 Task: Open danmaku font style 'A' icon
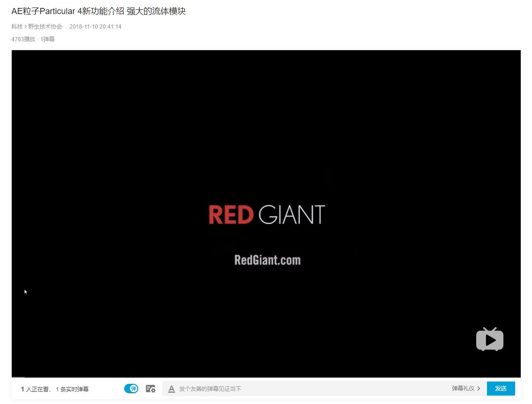pos(172,389)
